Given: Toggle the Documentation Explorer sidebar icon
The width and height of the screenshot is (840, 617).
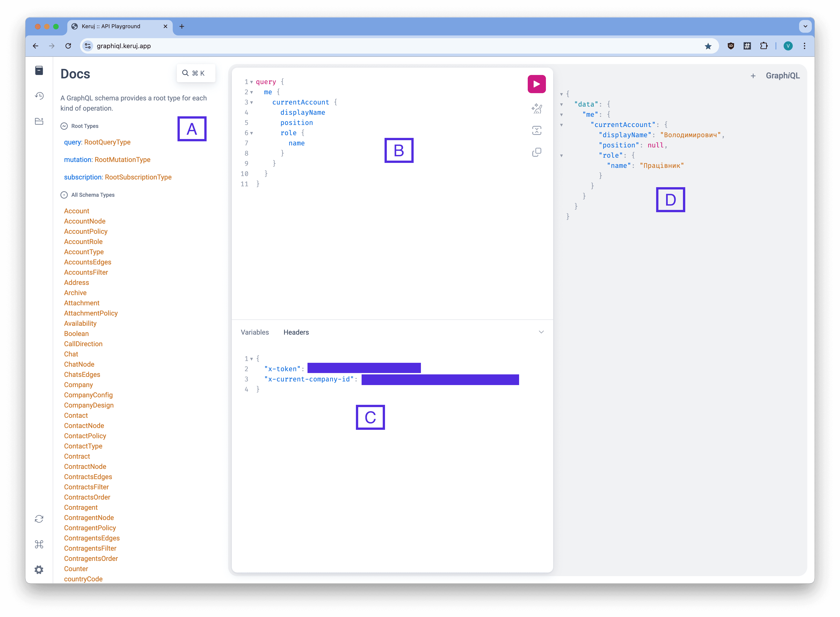Looking at the screenshot, I should click(x=39, y=70).
